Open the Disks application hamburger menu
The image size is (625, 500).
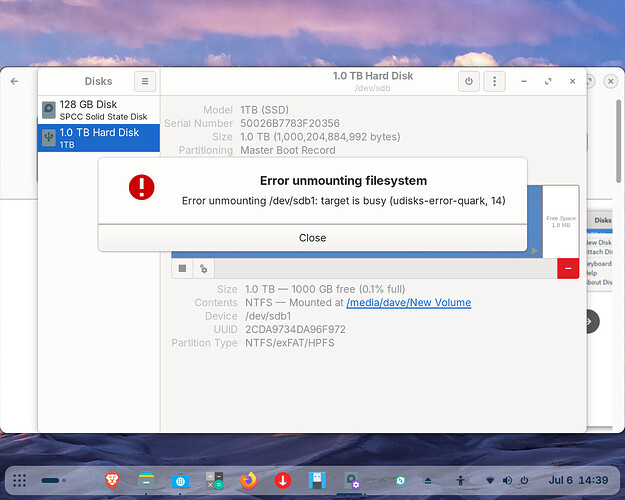[145, 81]
